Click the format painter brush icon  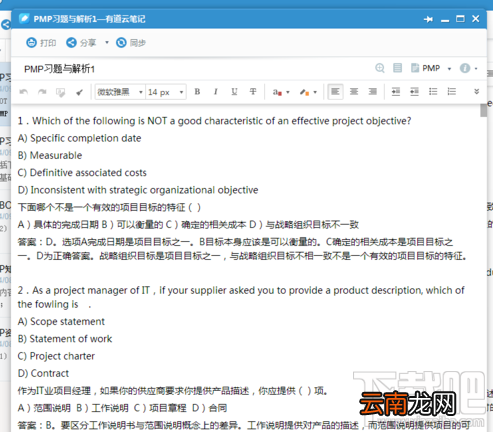(x=79, y=92)
